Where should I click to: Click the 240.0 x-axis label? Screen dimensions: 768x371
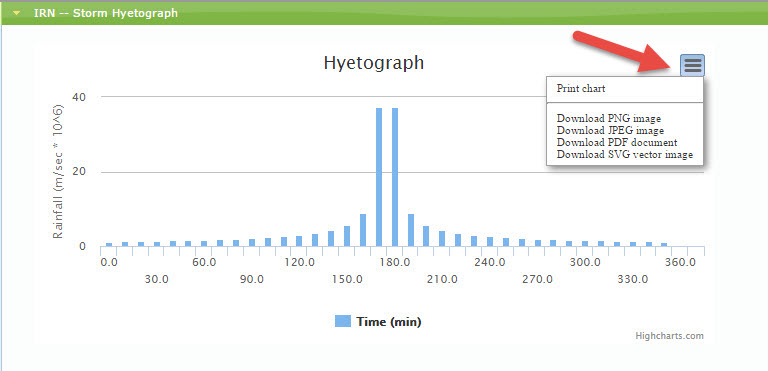[490, 262]
